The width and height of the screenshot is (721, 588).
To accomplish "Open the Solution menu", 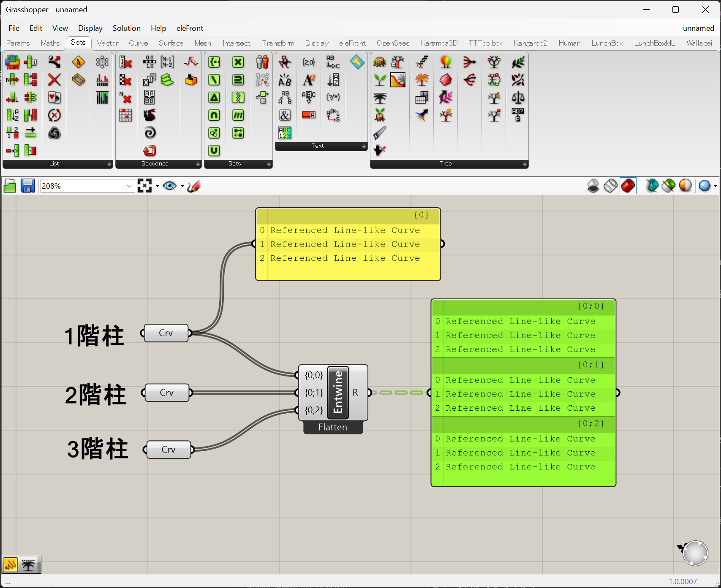I will point(126,28).
